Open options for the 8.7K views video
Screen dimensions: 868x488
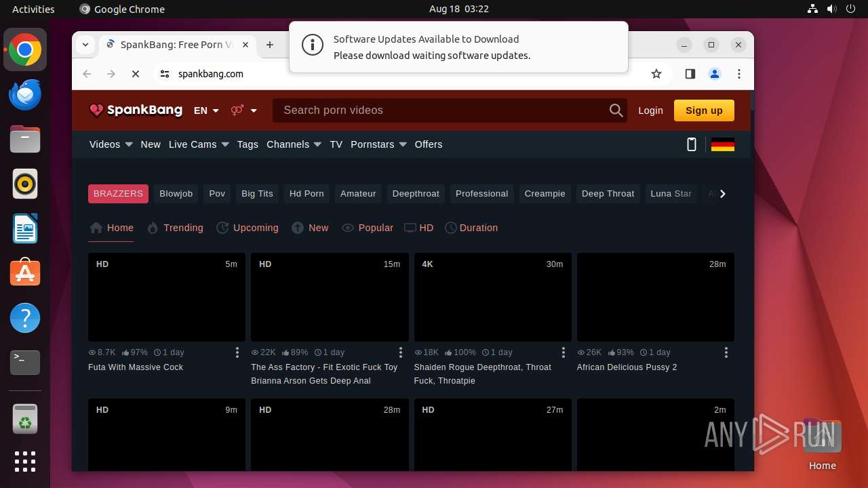pos(237,352)
